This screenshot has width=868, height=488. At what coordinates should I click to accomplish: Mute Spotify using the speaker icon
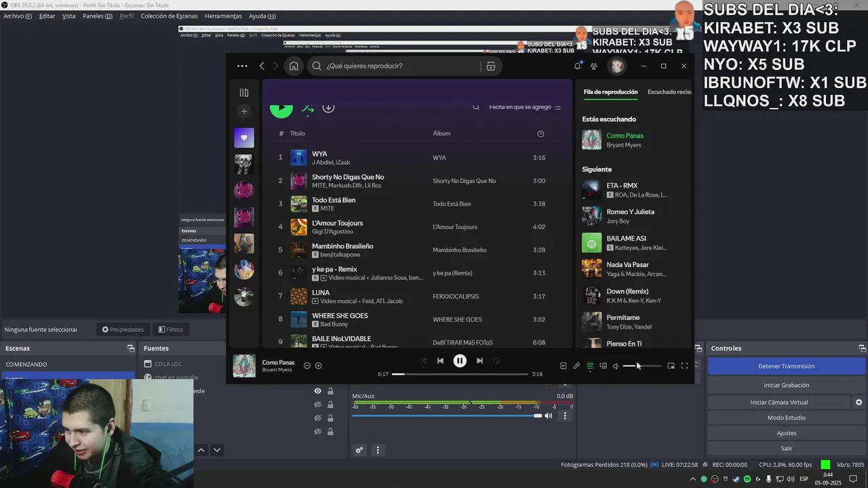click(x=616, y=366)
